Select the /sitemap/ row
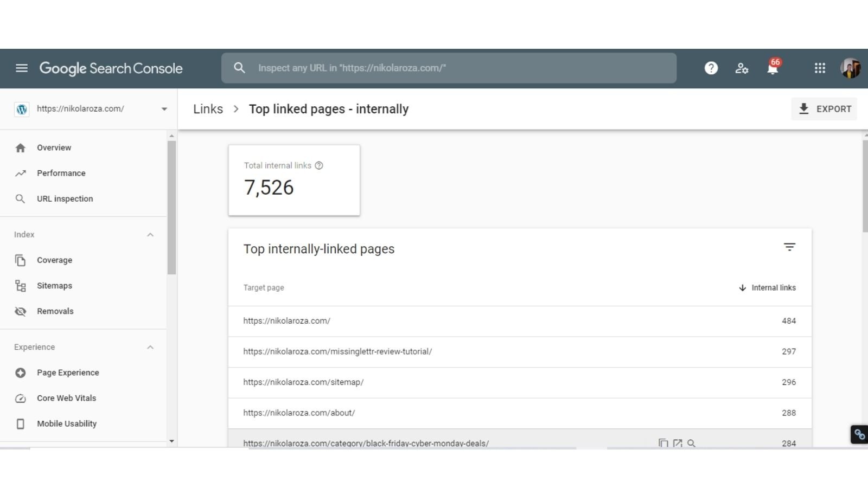868x488 pixels. tap(520, 382)
